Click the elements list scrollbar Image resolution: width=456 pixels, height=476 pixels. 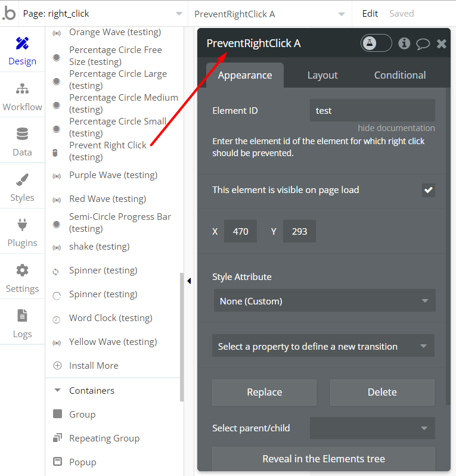point(182,337)
